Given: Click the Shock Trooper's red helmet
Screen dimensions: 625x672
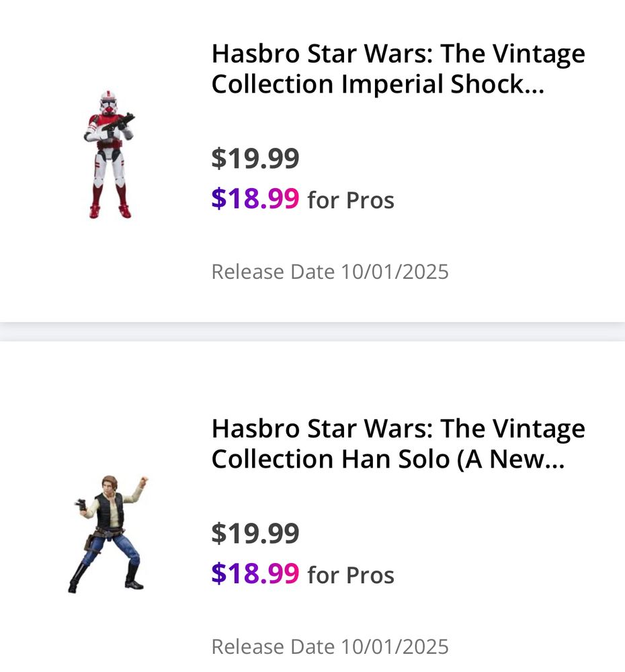Looking at the screenshot, I should coord(108,103).
